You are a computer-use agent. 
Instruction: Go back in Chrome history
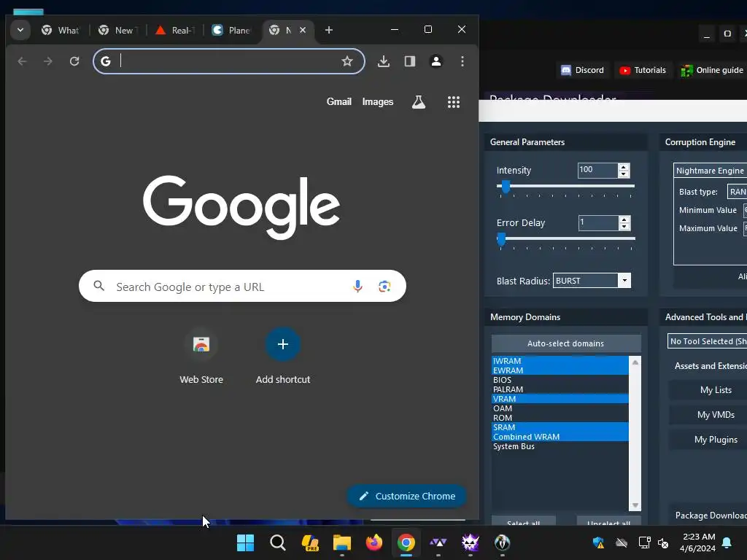tap(22, 61)
